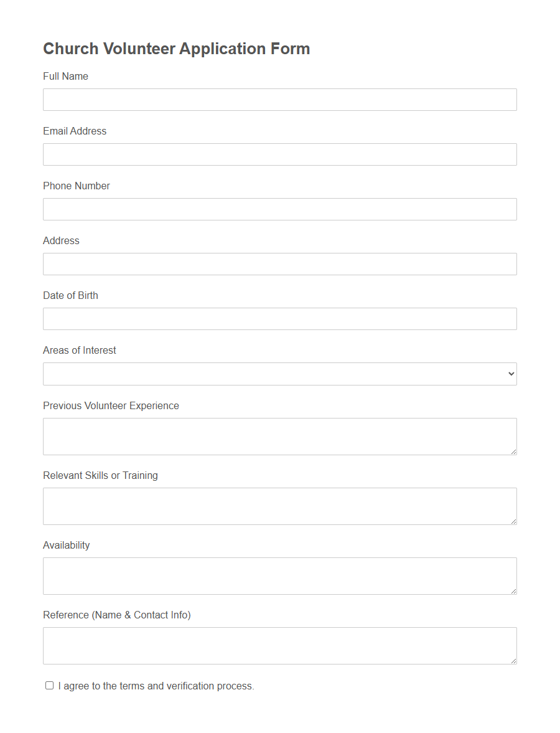Image resolution: width=560 pixels, height=733 pixels.
Task: Click the Previous Volunteer Experience label
Action: [x=111, y=405]
